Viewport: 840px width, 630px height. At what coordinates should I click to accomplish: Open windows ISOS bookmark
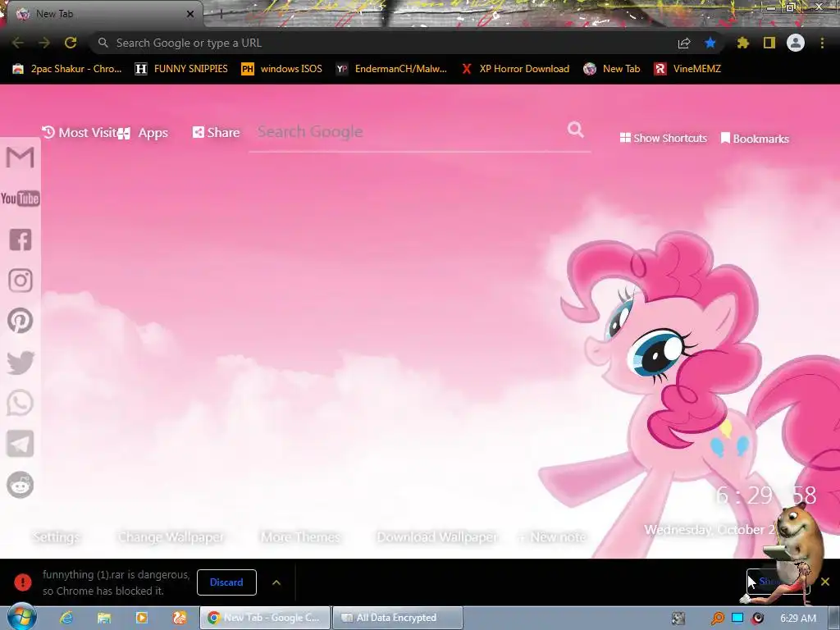(x=282, y=69)
